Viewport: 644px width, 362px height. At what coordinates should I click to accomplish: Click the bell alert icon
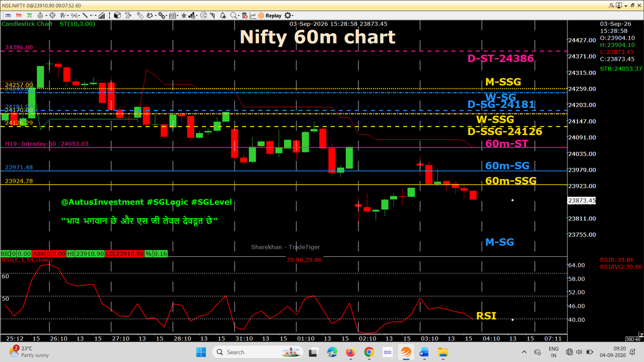(x=222, y=16)
